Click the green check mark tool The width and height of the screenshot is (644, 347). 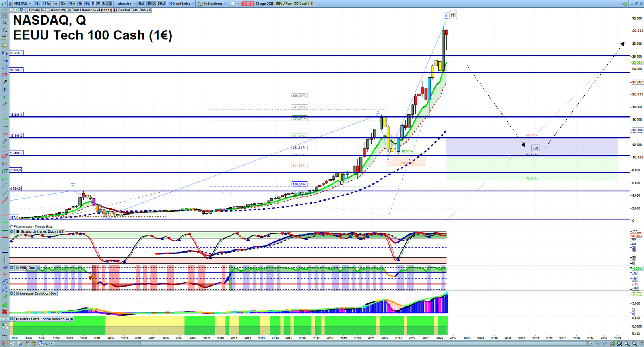5,297
